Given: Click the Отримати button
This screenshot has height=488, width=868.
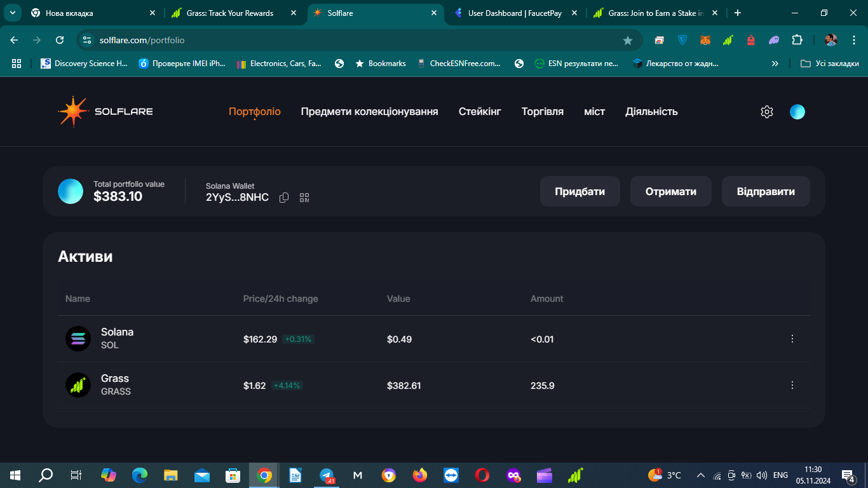Looking at the screenshot, I should [671, 191].
